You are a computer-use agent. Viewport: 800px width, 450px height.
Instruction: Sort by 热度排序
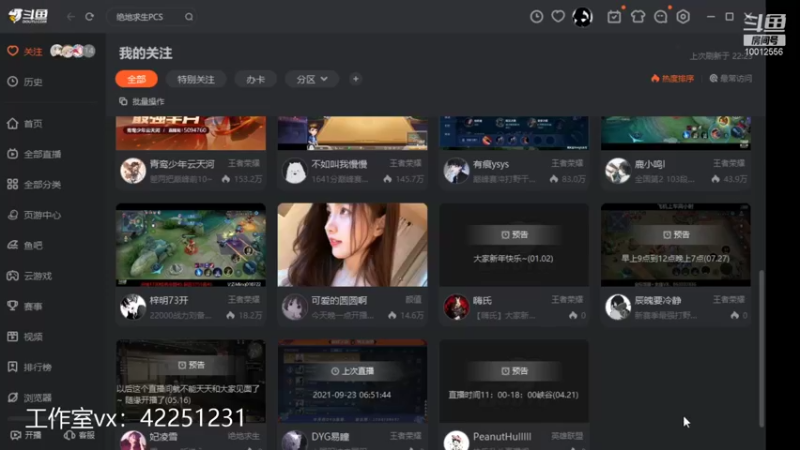[672, 78]
